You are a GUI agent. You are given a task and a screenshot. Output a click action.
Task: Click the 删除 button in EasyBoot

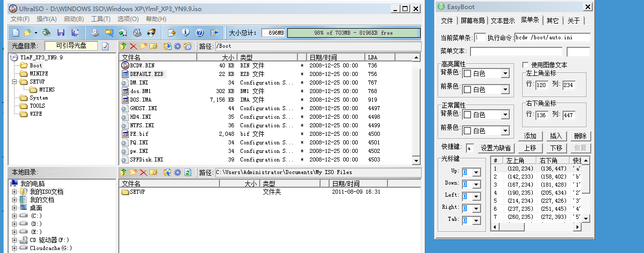click(x=580, y=136)
